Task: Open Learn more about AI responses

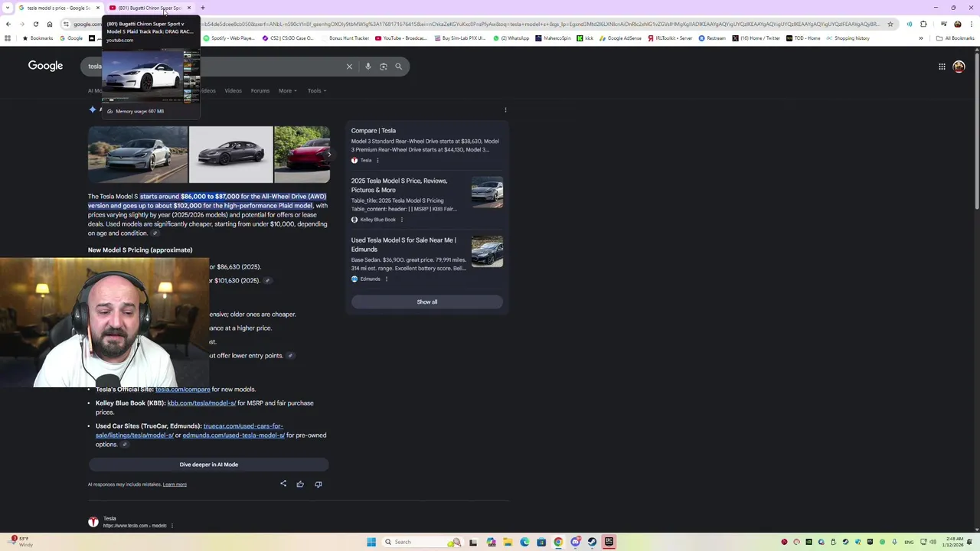Action: [x=175, y=484]
